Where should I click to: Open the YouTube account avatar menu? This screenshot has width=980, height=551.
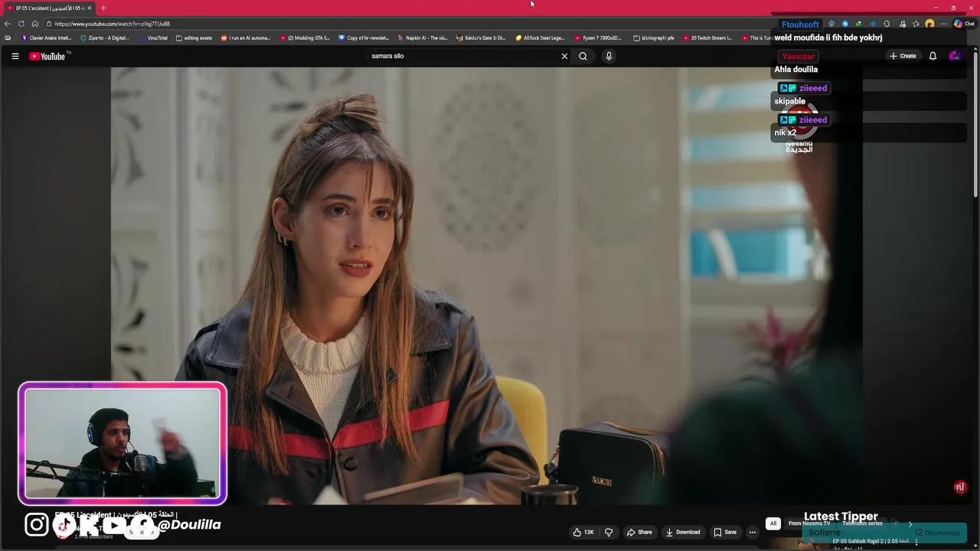pyautogui.click(x=954, y=56)
